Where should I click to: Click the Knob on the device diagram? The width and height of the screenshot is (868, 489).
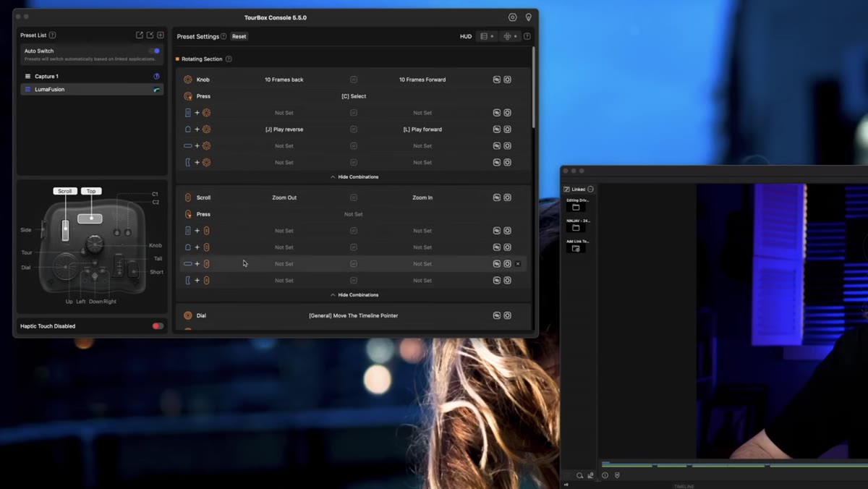[95, 245]
